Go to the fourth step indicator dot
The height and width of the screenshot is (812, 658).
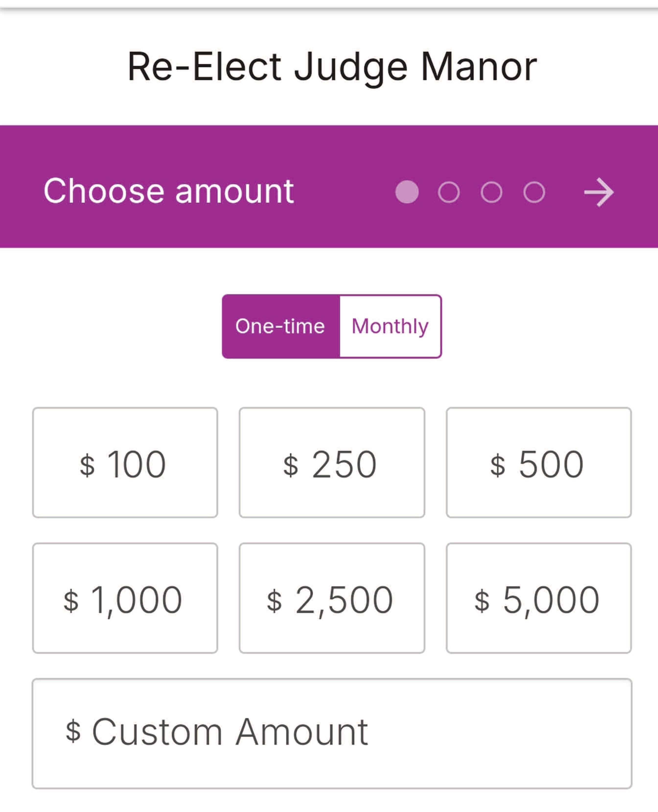tap(534, 192)
